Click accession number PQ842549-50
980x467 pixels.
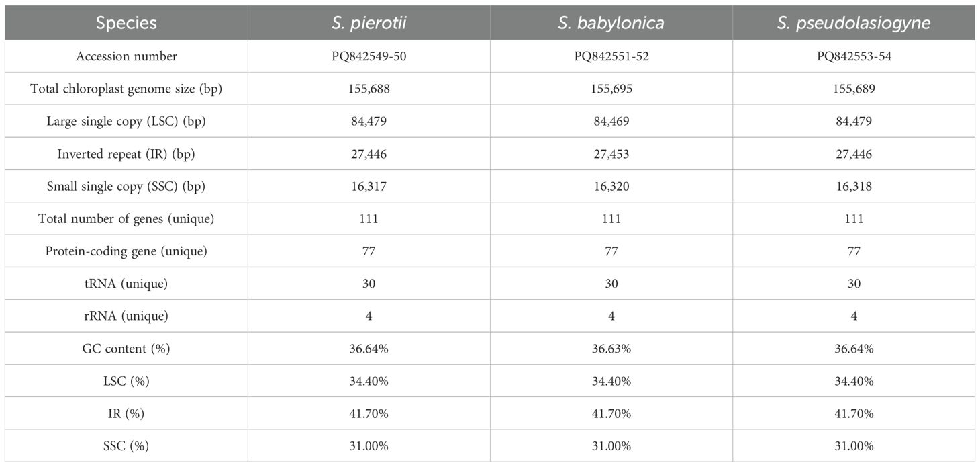[x=369, y=56]
